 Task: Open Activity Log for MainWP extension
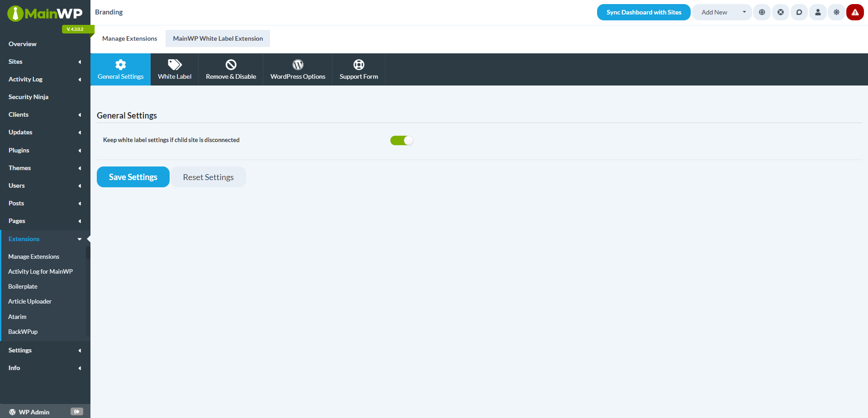coord(41,271)
